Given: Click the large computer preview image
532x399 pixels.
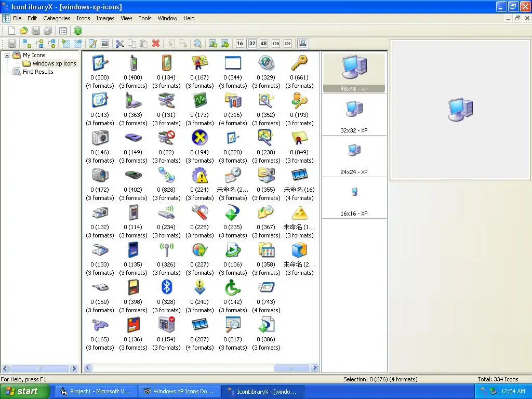Looking at the screenshot, I should [x=460, y=109].
